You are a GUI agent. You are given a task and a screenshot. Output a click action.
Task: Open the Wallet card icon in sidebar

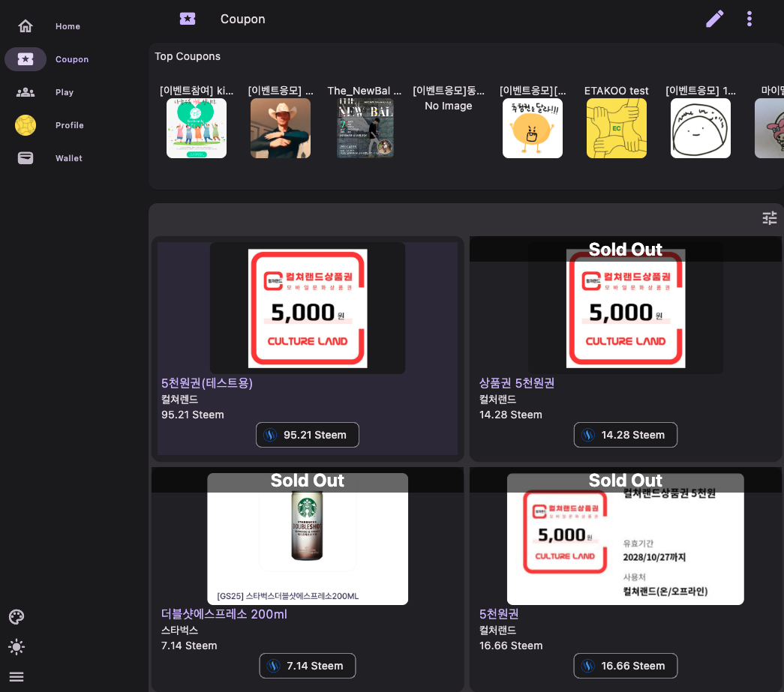click(x=26, y=158)
